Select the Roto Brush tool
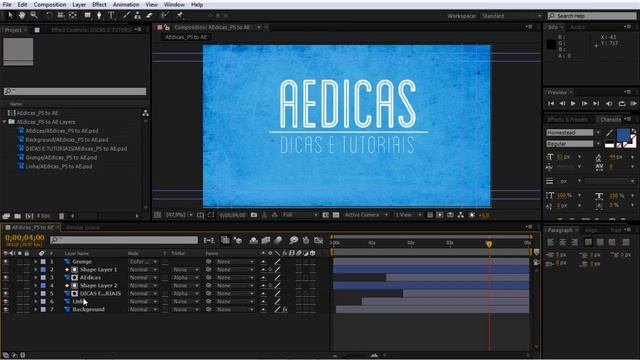This screenshot has width=640, height=360. click(164, 16)
